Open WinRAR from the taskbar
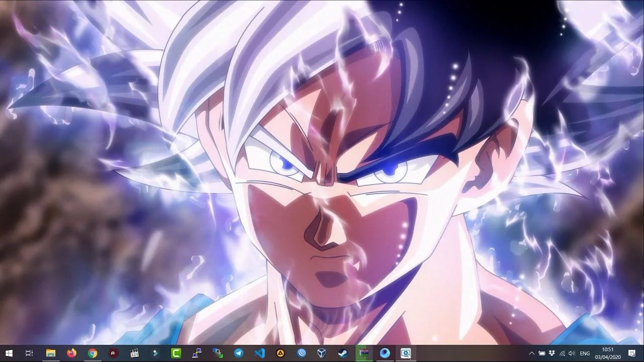The height and width of the screenshot is (362, 644). [364, 353]
